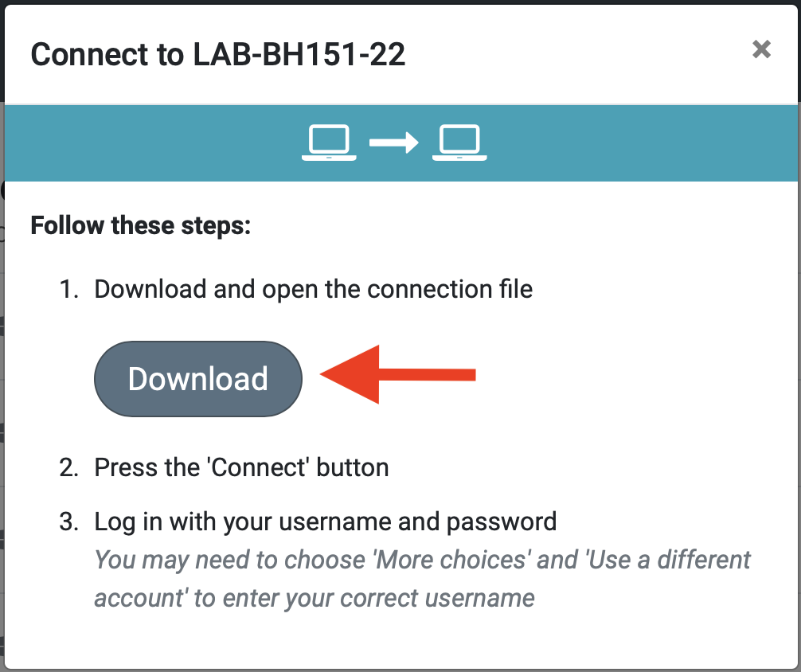
Task: Click the left laptop icon in banner
Action: (x=329, y=143)
